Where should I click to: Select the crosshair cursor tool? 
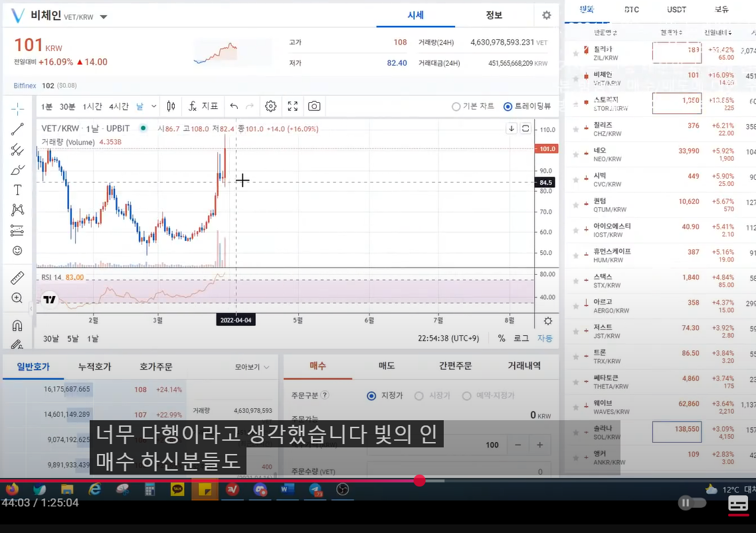(17, 109)
